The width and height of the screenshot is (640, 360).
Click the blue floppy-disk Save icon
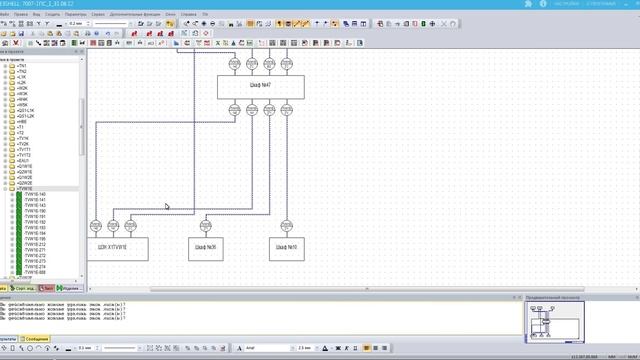(21, 33)
